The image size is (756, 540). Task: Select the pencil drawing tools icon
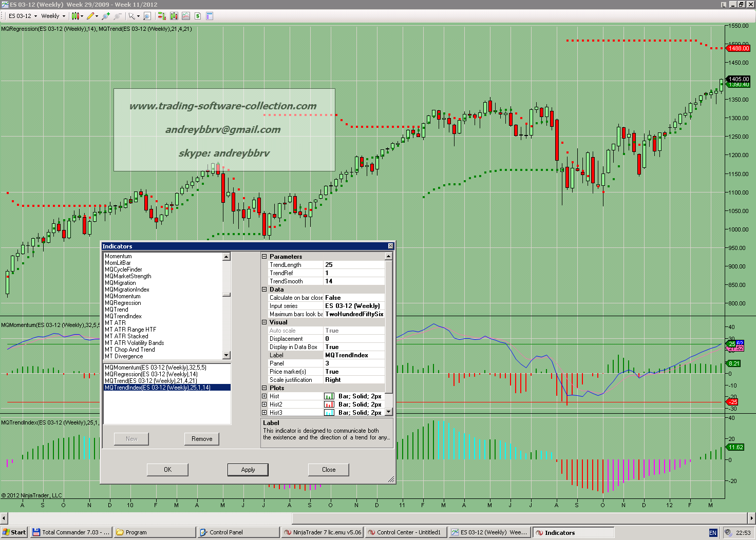[90, 16]
